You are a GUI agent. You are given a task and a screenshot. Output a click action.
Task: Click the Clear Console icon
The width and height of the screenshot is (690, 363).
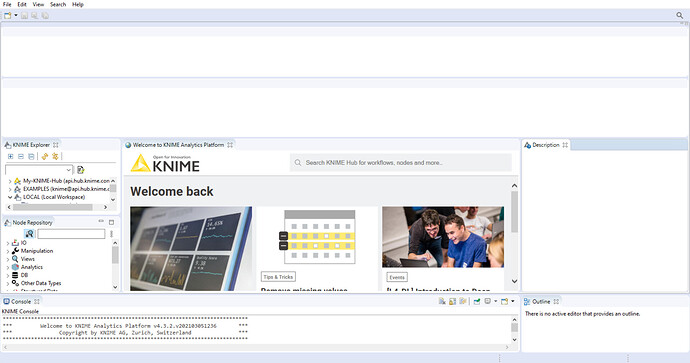(x=442, y=301)
